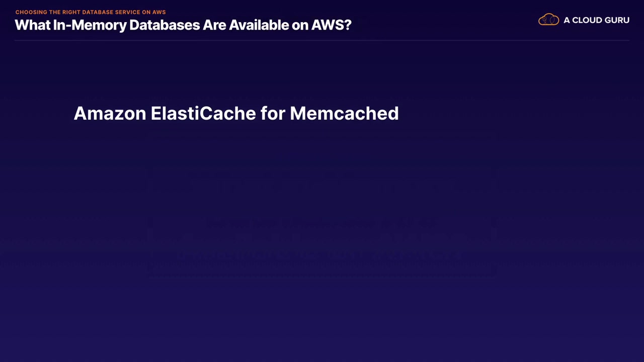The image size is (644, 362).
Task: Click the word "on" in slide title
Action: coord(300,25)
